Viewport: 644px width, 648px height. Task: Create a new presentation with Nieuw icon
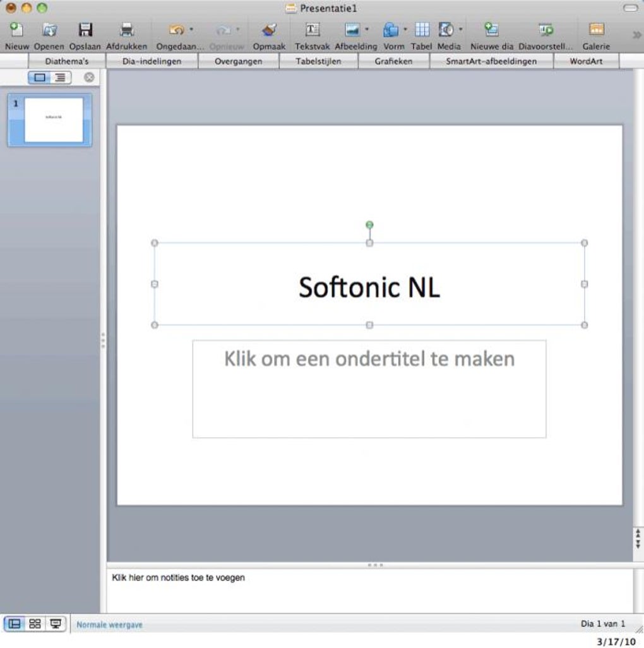16,30
